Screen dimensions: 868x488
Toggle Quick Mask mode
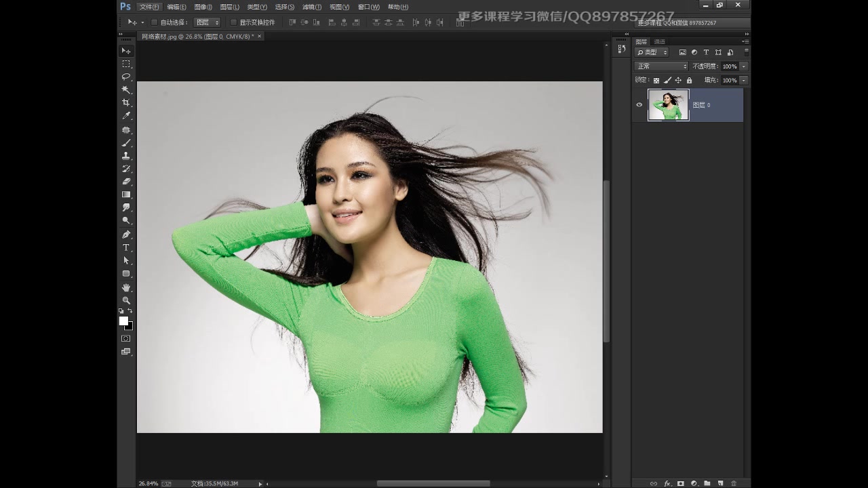(126, 338)
